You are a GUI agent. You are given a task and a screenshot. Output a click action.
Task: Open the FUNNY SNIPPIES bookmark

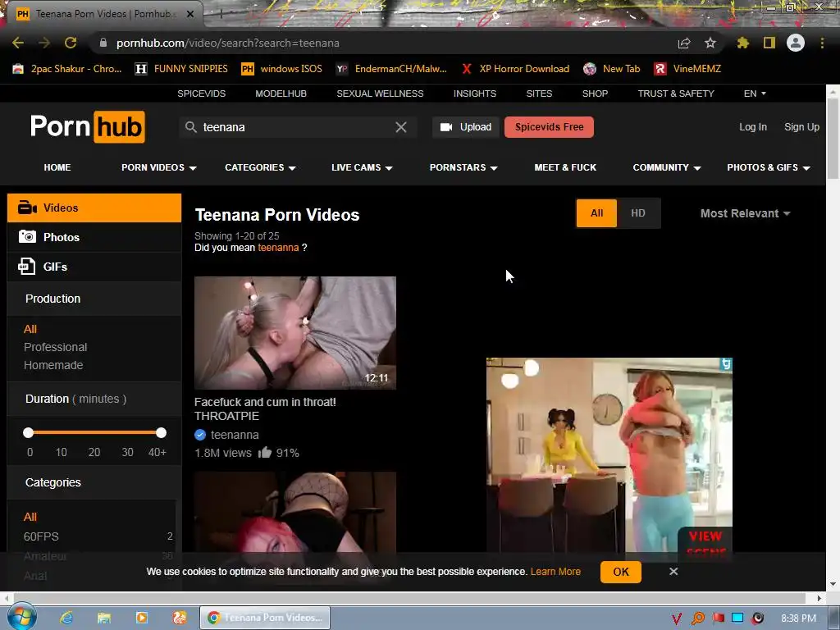[181, 69]
